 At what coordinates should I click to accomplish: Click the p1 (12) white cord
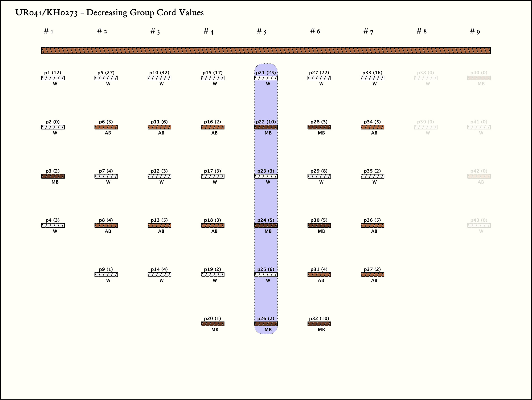[53, 78]
